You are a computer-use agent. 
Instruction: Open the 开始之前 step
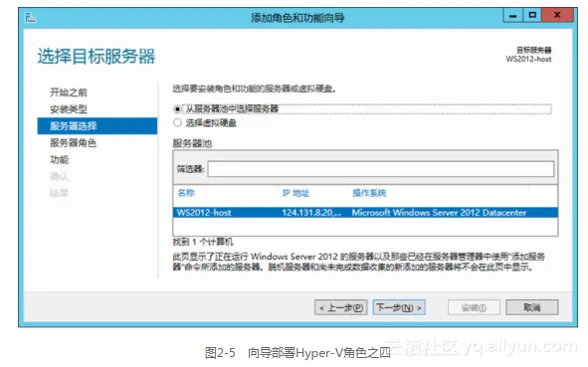69,92
